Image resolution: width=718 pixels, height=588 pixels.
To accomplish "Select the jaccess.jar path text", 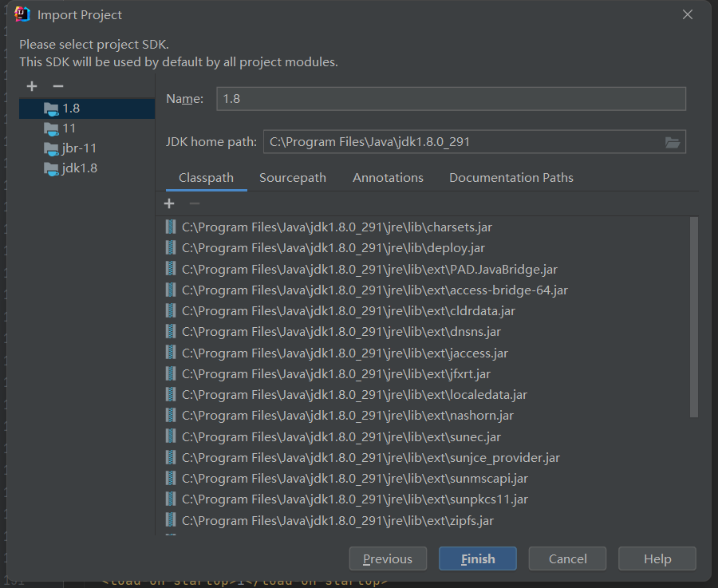I will coord(345,353).
